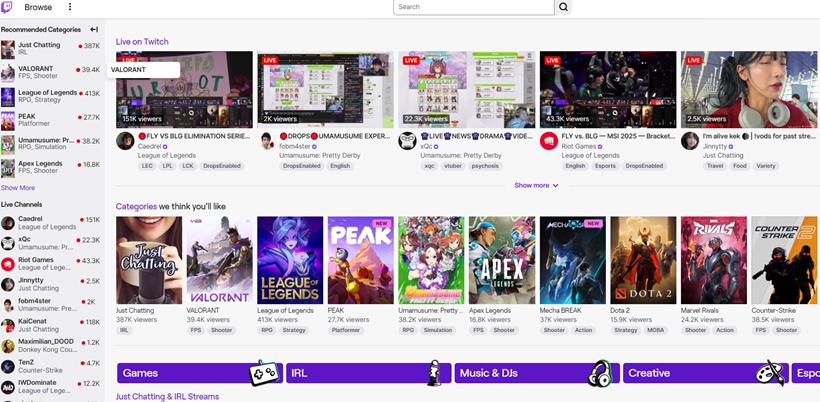Click the magnifying glass search button
The width and height of the screenshot is (820, 402).
(564, 7)
